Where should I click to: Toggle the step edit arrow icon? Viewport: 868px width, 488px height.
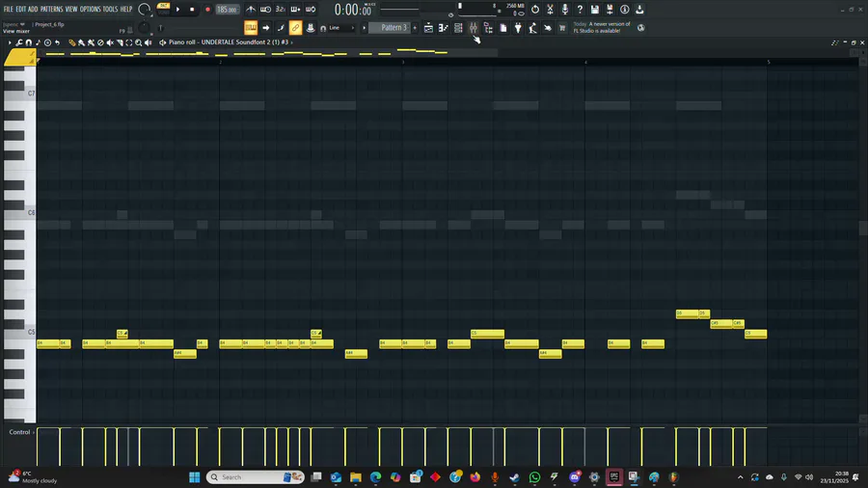coord(266,28)
